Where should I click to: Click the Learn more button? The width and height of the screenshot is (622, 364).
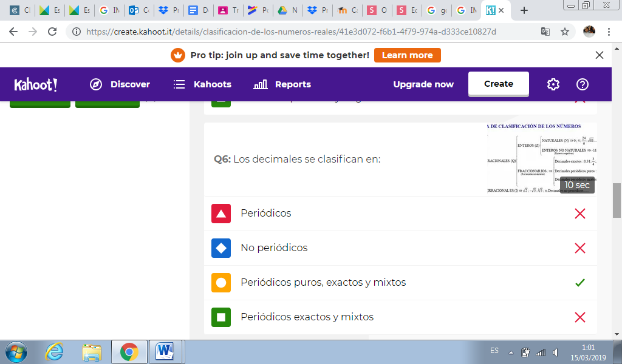point(407,55)
